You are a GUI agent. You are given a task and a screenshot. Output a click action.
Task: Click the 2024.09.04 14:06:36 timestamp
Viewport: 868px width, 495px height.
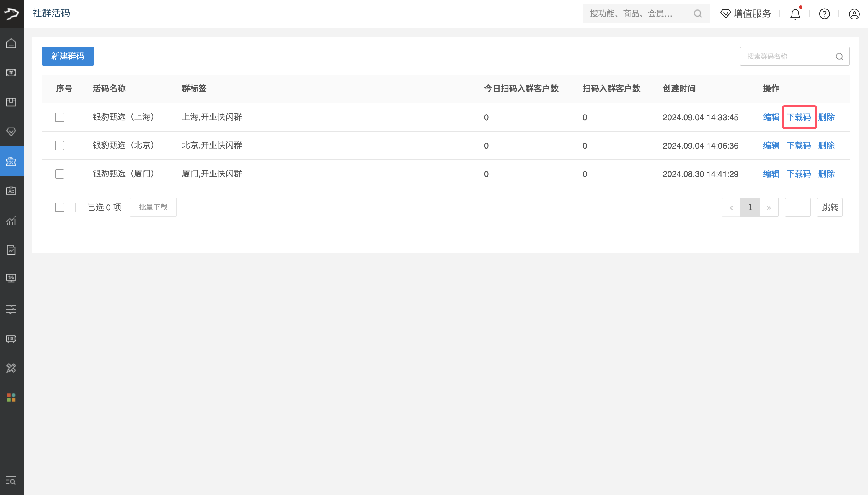[700, 146]
